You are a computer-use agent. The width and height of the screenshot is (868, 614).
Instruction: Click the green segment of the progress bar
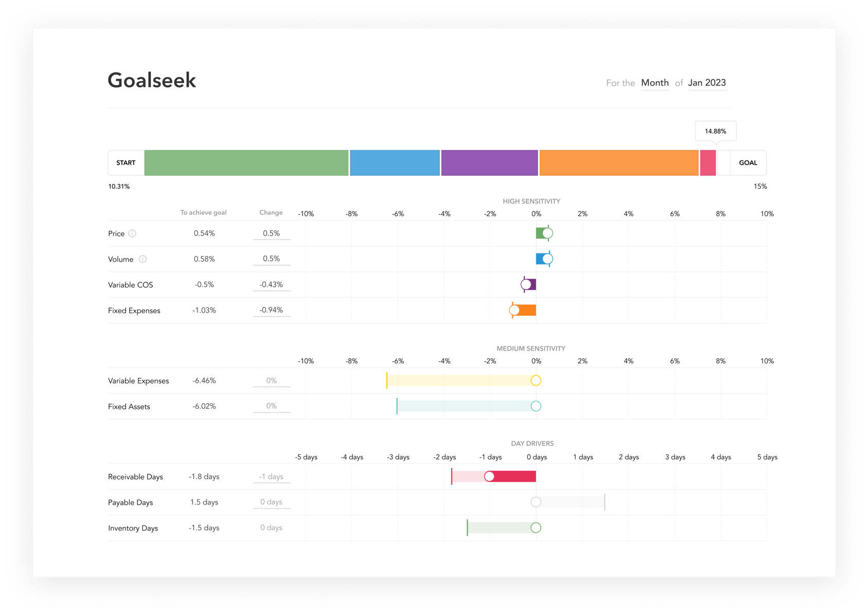(x=246, y=163)
